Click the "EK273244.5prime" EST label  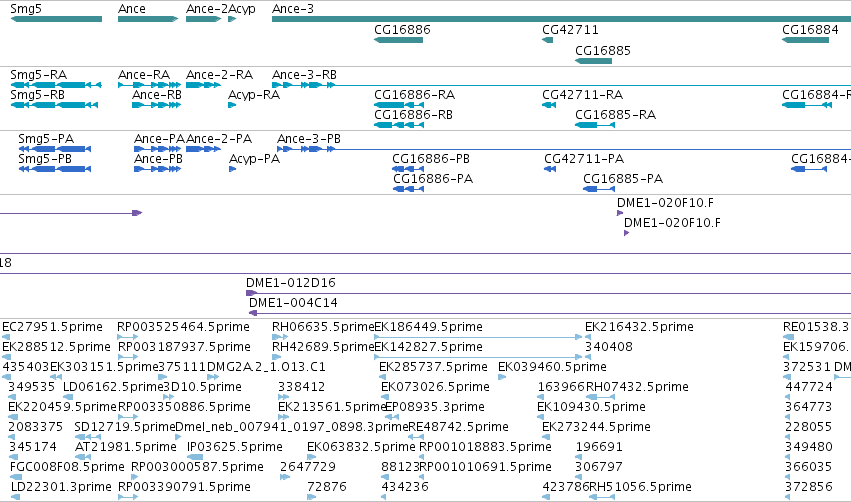pos(596,427)
